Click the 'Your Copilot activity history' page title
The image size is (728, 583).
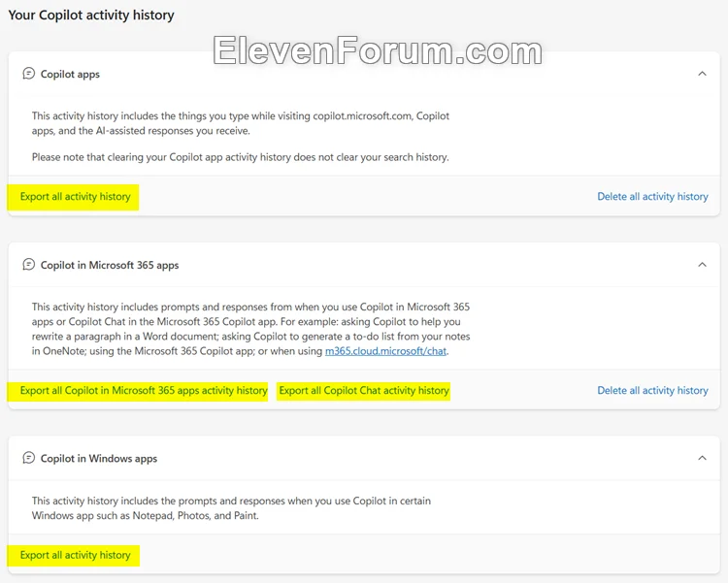(x=91, y=15)
